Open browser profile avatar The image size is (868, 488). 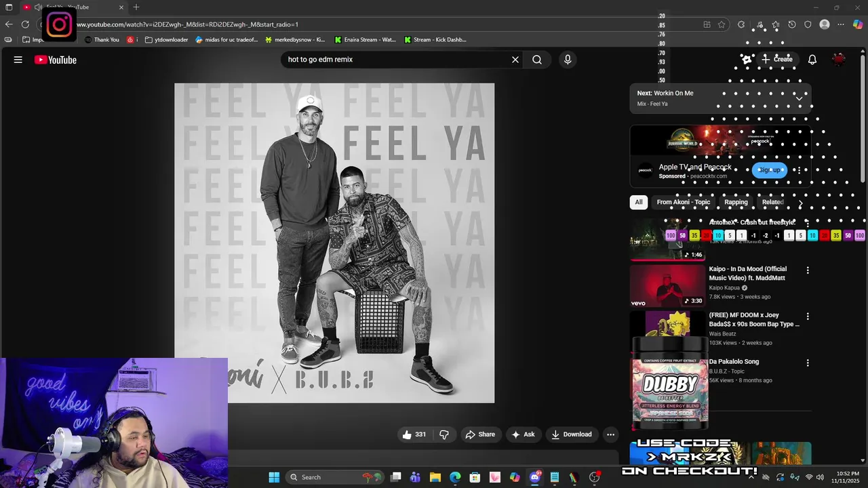coord(825,24)
